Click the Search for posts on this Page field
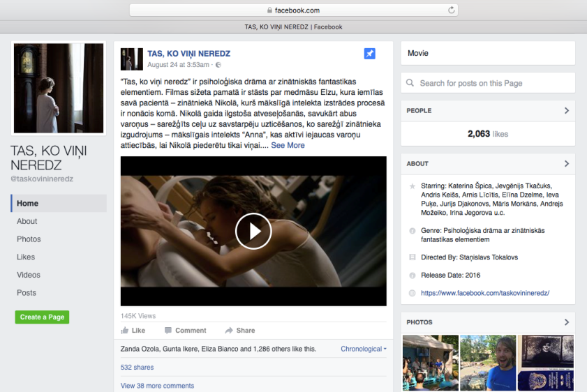The height and width of the screenshot is (392, 587). (488, 83)
